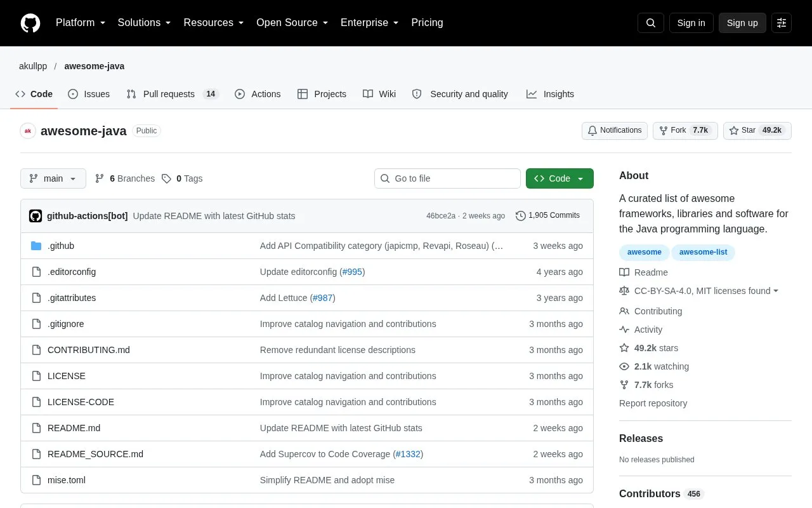
Task: Click the .github folder icon
Action: [36, 246]
